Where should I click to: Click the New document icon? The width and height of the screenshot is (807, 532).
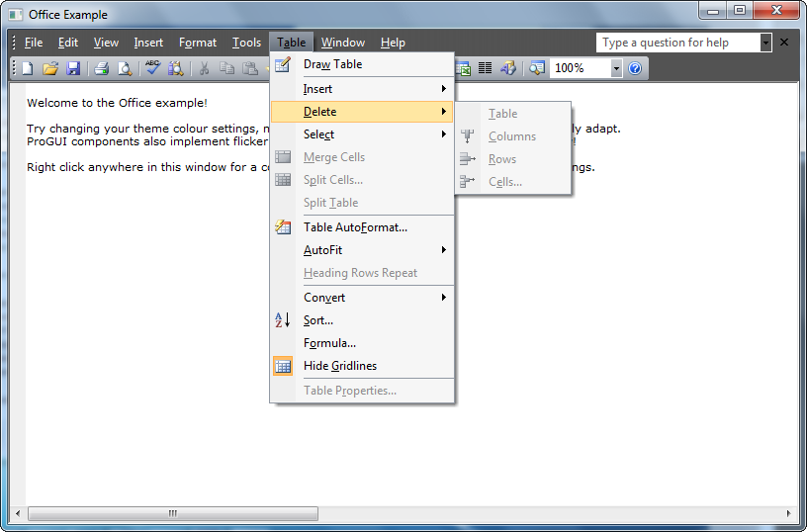(x=28, y=68)
